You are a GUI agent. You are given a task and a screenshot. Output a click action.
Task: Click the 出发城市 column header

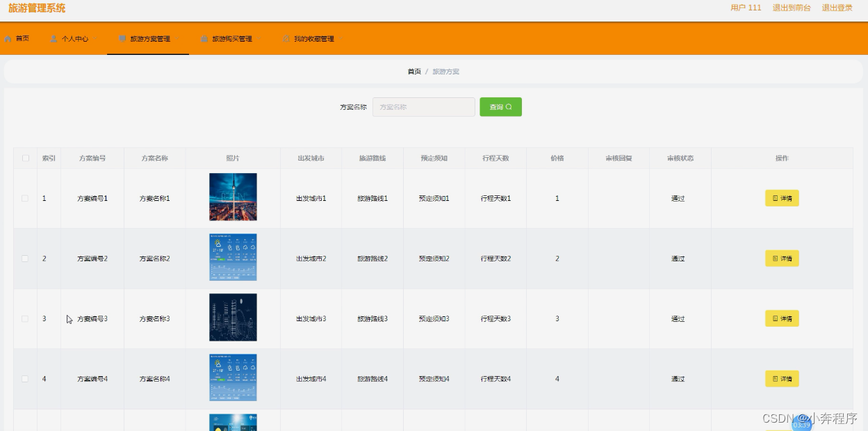pos(311,158)
